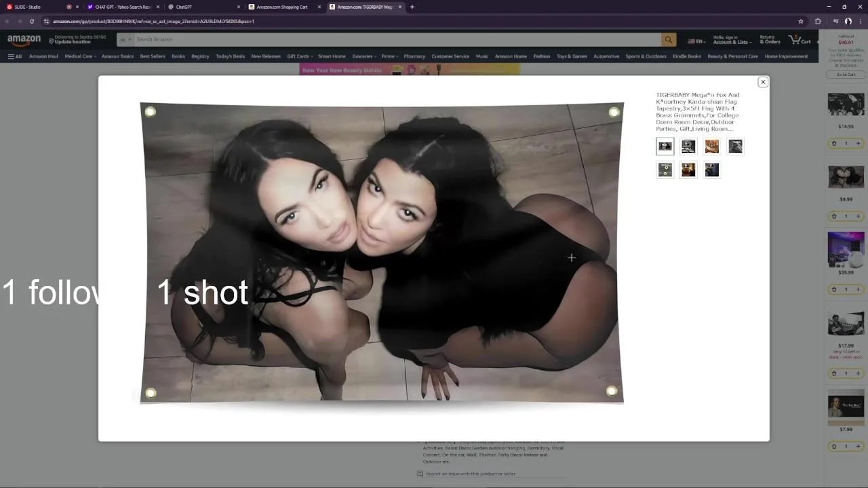Viewport: 868px width, 488px height.
Task: Delete the $14.95 item from cart sidebar
Action: [x=834, y=143]
